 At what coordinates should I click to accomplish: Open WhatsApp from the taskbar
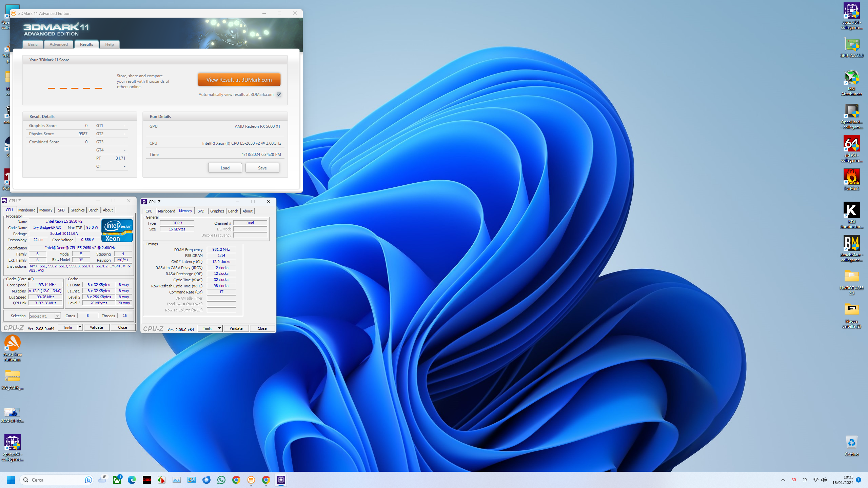tap(221, 480)
